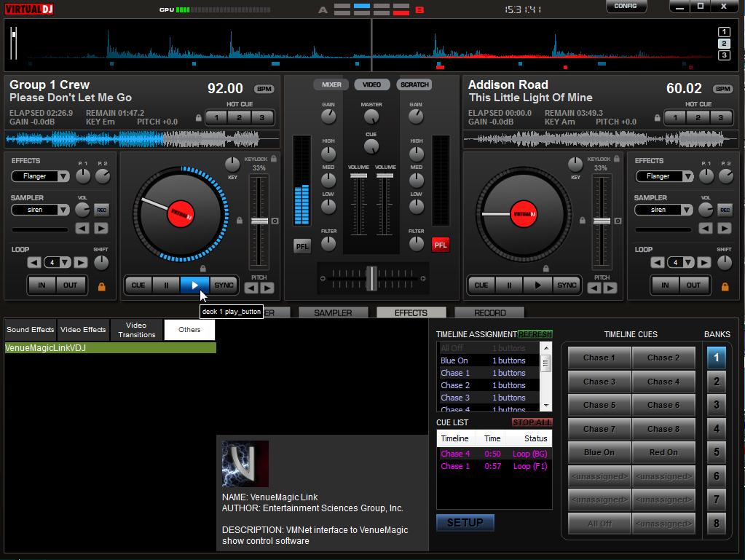Toggle BPM button on left deck

pyautogui.click(x=264, y=89)
